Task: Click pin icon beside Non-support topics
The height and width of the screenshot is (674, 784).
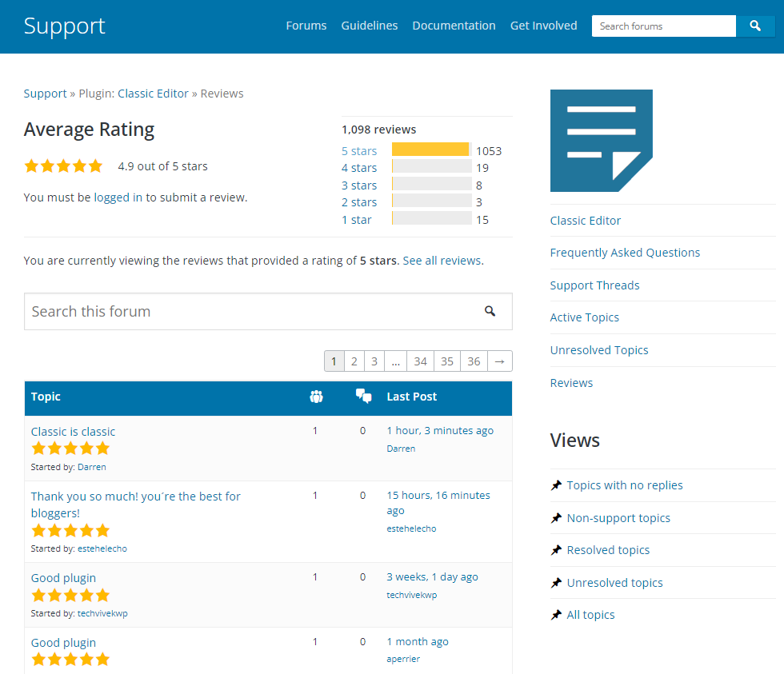Action: (x=556, y=518)
